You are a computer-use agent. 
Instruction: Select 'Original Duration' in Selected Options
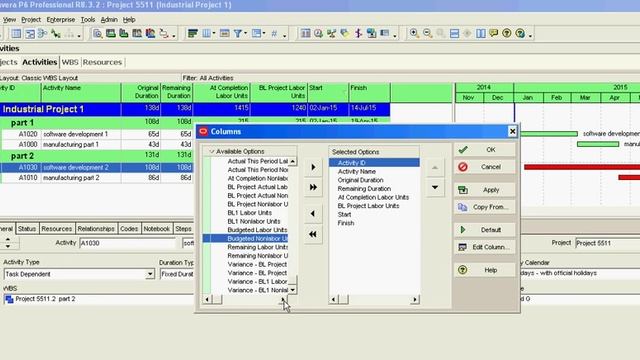[360, 180]
